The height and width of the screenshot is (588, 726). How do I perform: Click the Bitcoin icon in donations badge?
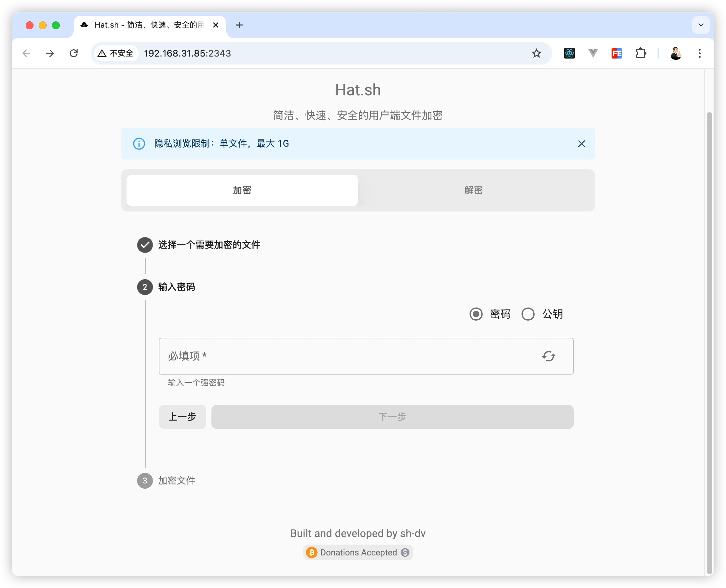tap(311, 553)
